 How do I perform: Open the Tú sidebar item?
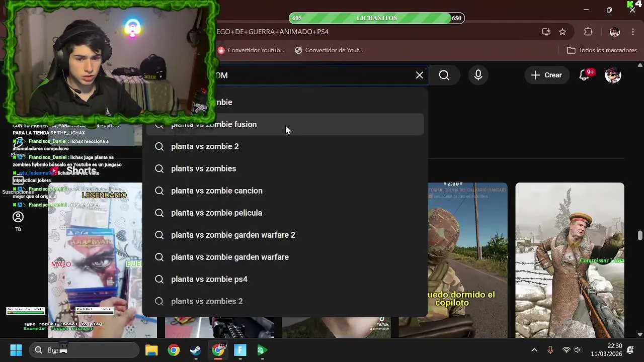click(18, 221)
